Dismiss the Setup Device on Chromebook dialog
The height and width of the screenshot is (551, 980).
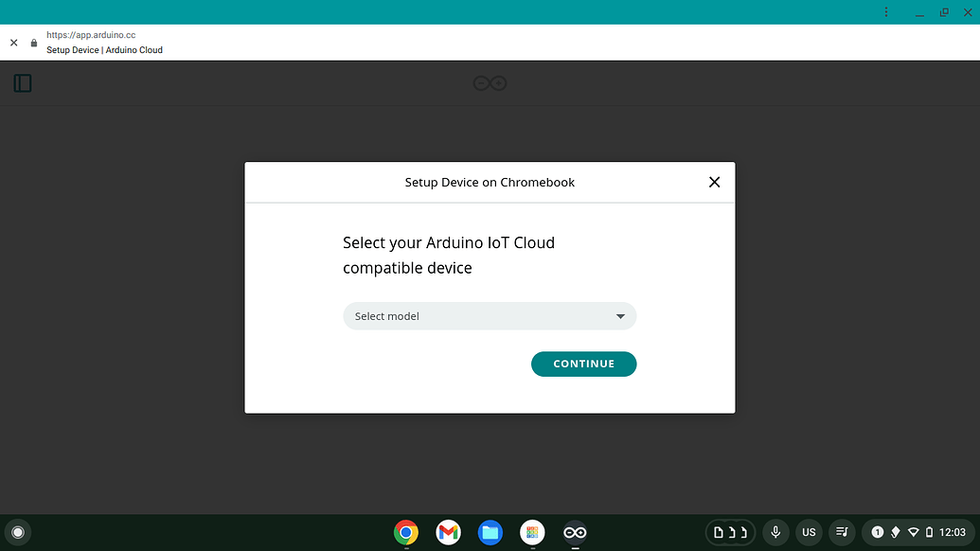pos(714,182)
